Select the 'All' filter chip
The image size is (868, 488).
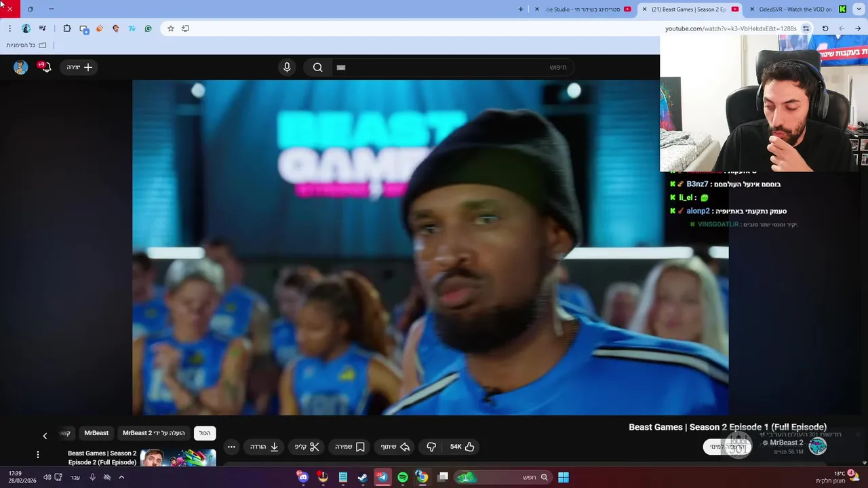click(205, 433)
